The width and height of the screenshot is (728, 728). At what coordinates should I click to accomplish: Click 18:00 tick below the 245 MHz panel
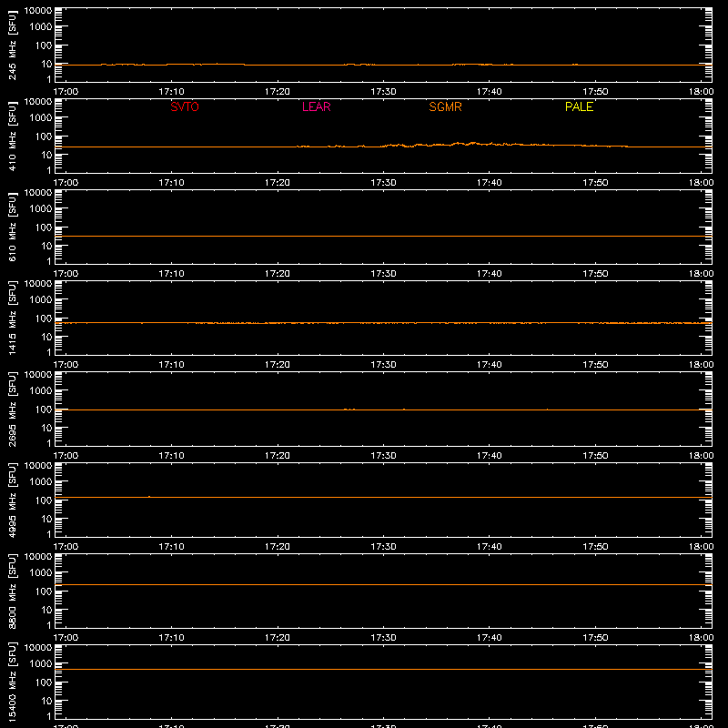point(701,92)
